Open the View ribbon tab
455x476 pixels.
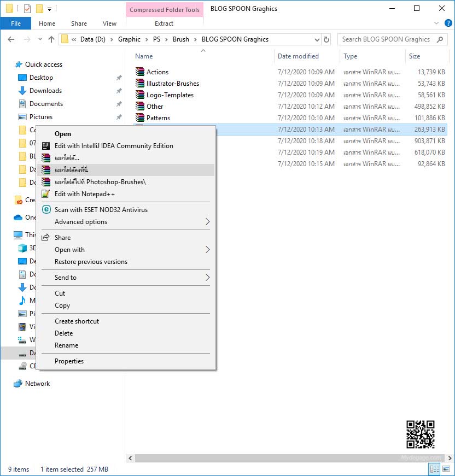click(109, 23)
